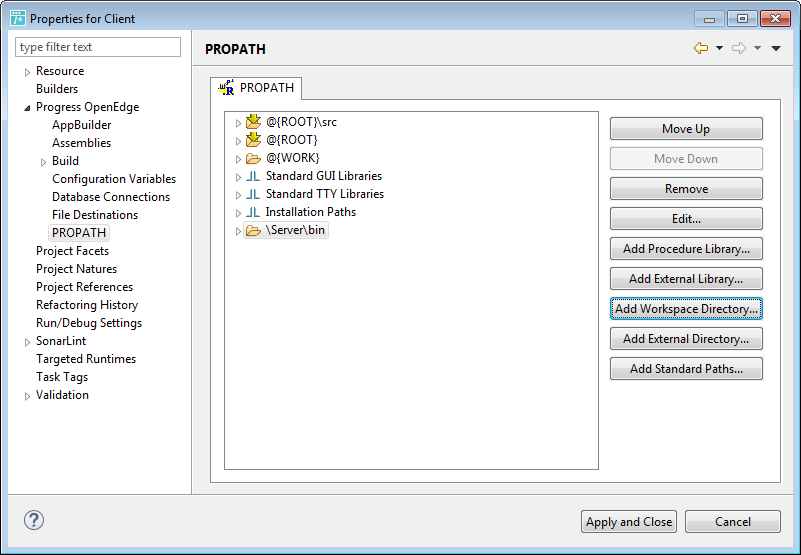Screen dimensions: 801x555
Task: Select Assemblies in the tree
Action: pos(81,143)
